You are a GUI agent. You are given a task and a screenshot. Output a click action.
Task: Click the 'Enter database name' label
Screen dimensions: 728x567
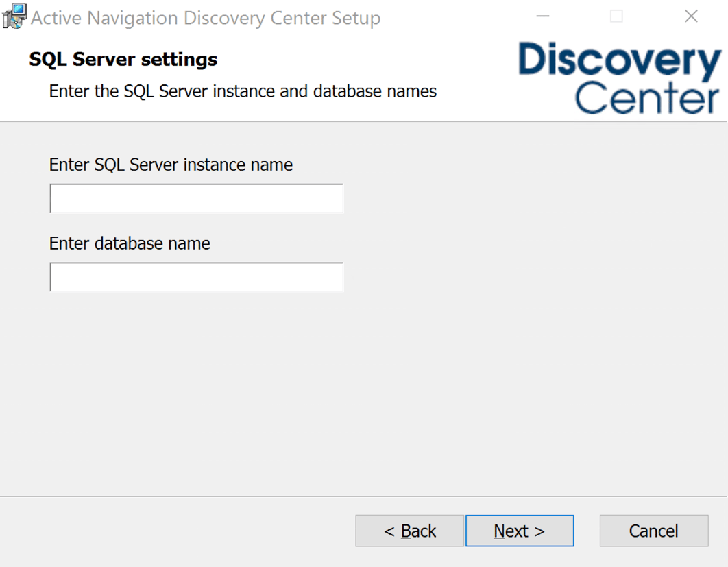(x=130, y=243)
